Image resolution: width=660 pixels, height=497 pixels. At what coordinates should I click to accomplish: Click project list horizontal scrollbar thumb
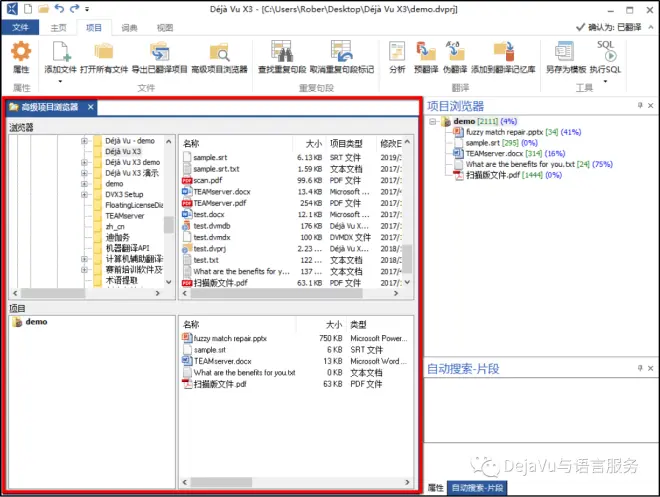point(221,482)
